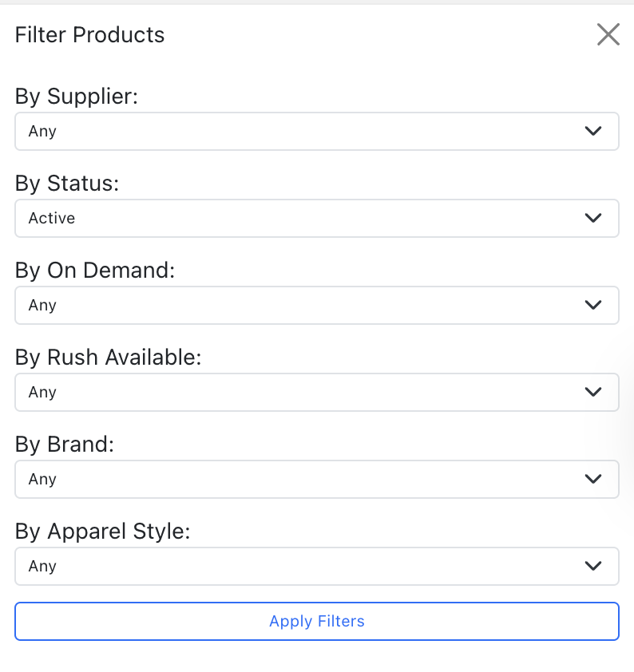634x672 pixels.
Task: Open the By Brand dropdown
Action: (x=317, y=479)
